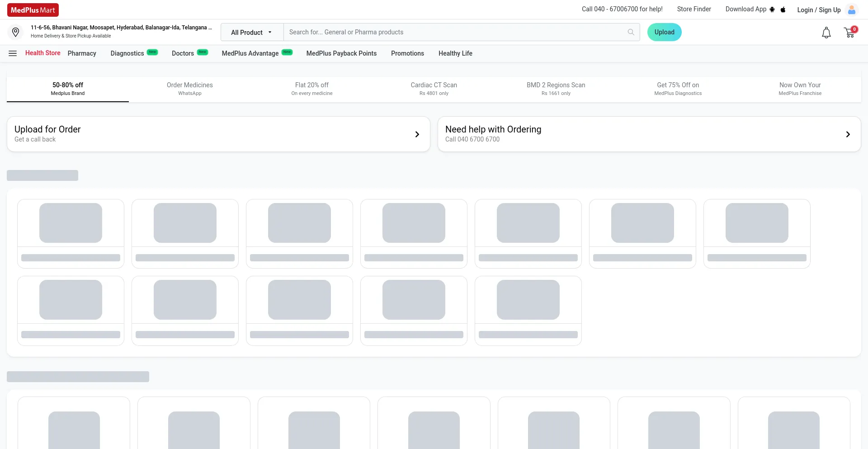
Task: Click the user profile avatar icon
Action: 852,10
